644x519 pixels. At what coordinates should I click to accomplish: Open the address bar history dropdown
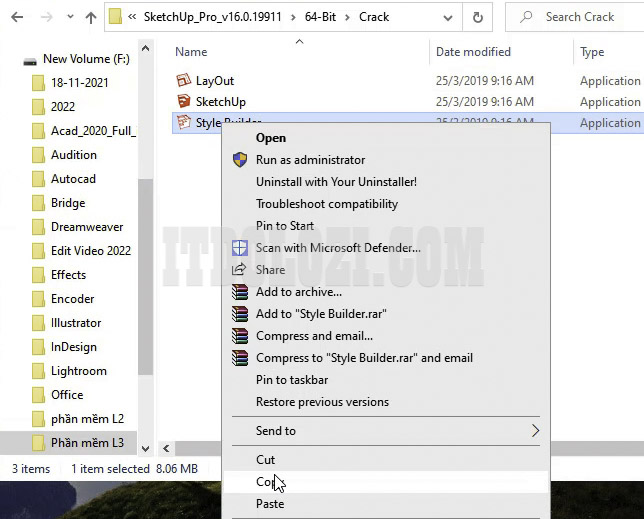[x=447, y=17]
